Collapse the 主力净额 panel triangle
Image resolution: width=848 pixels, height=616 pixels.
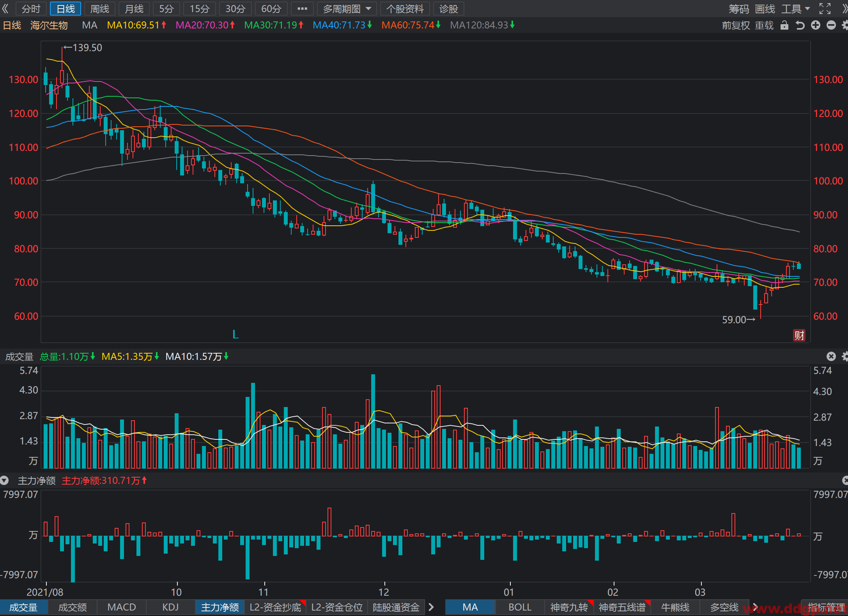[x=4, y=480]
